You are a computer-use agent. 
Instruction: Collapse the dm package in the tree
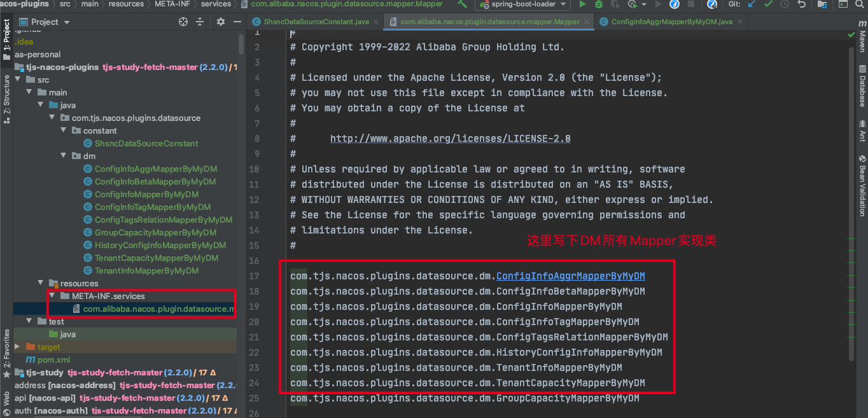[63, 155]
